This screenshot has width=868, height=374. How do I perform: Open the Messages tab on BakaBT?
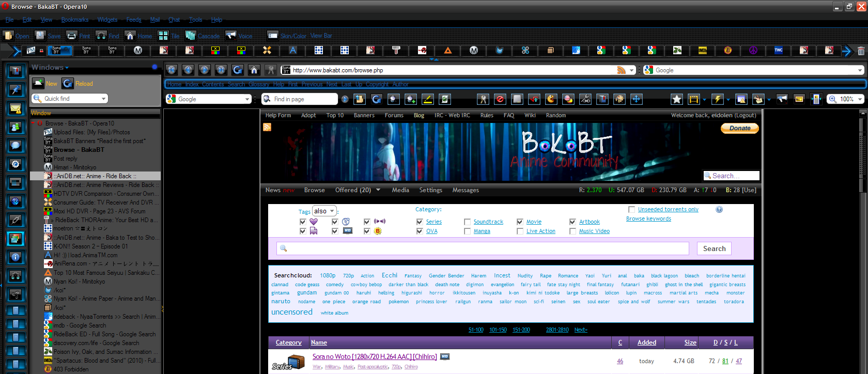point(466,190)
